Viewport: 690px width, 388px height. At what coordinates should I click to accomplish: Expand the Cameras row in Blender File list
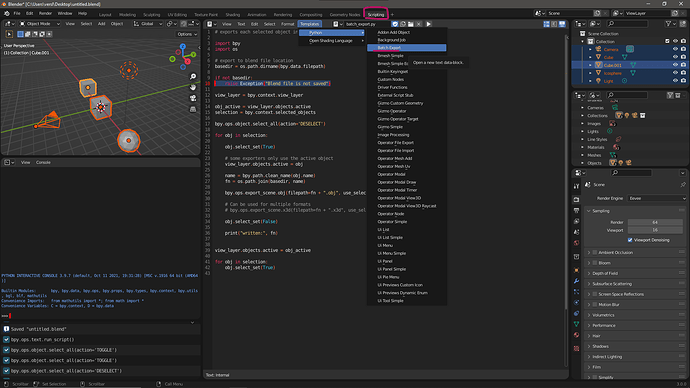pos(582,108)
